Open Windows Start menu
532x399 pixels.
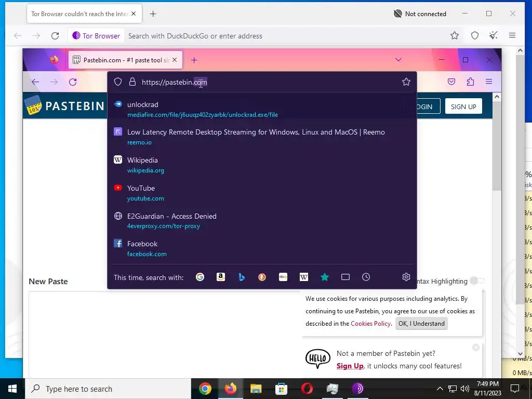coord(12,389)
